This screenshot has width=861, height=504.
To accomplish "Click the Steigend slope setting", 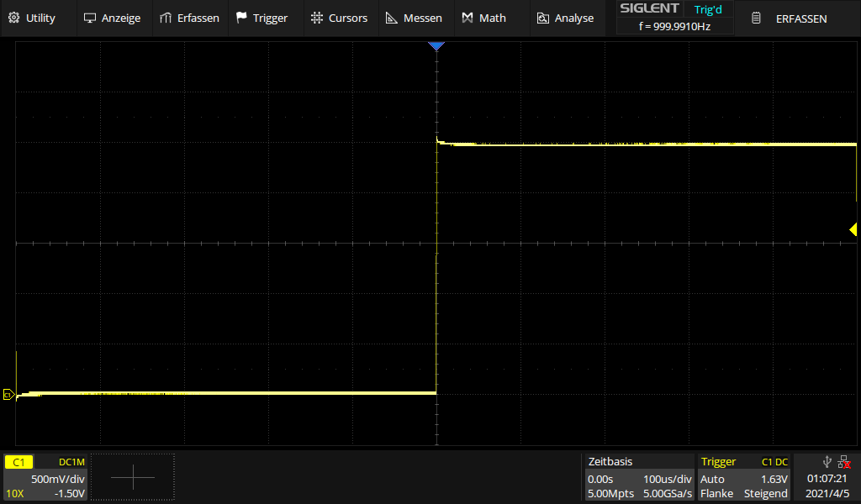I will tap(765, 494).
